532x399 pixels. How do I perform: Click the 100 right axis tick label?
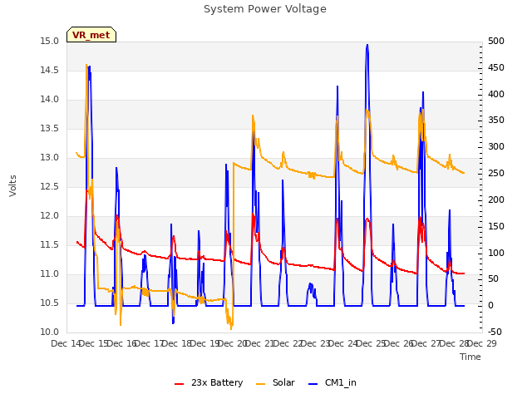pos(496,253)
